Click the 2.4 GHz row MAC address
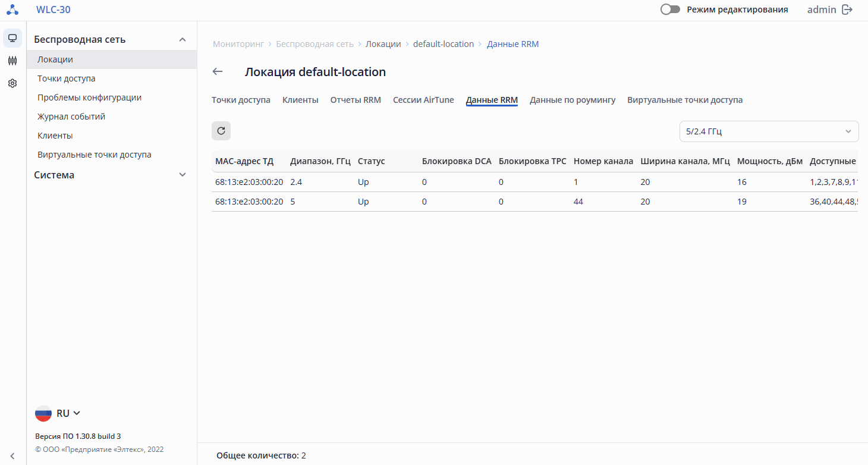Viewport: 868px width, 465px height. tap(249, 182)
